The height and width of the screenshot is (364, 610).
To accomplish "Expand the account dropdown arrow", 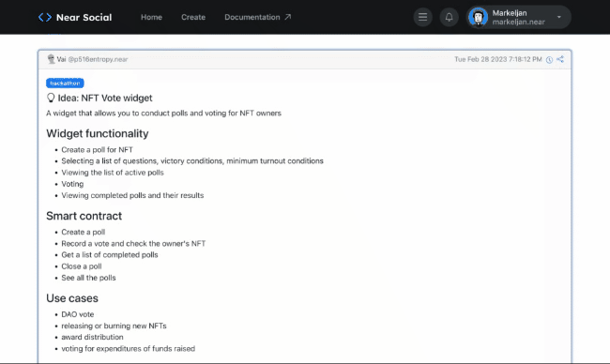I will tap(559, 17).
